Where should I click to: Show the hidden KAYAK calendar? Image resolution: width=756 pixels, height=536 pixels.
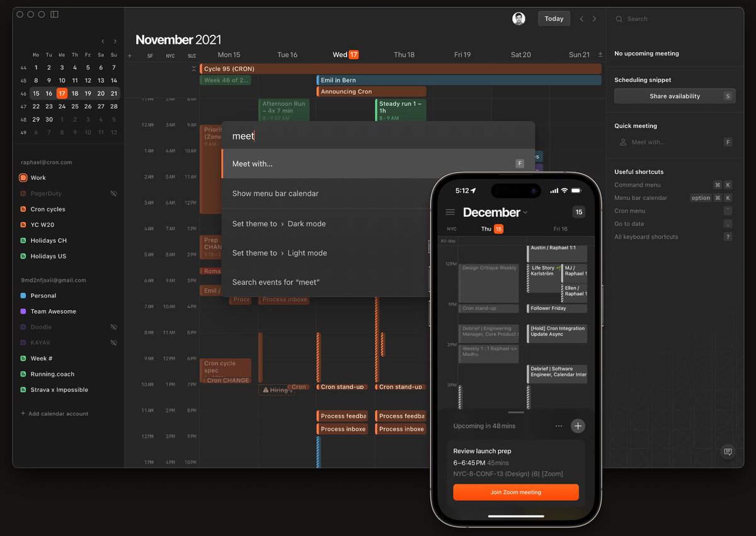pyautogui.click(x=114, y=342)
